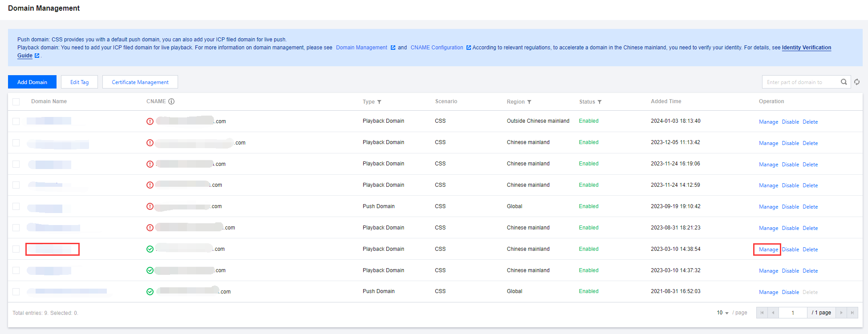868x334 pixels.
Task: Manage the domain added 2023-11-24 16:19:06
Action: [768, 165]
